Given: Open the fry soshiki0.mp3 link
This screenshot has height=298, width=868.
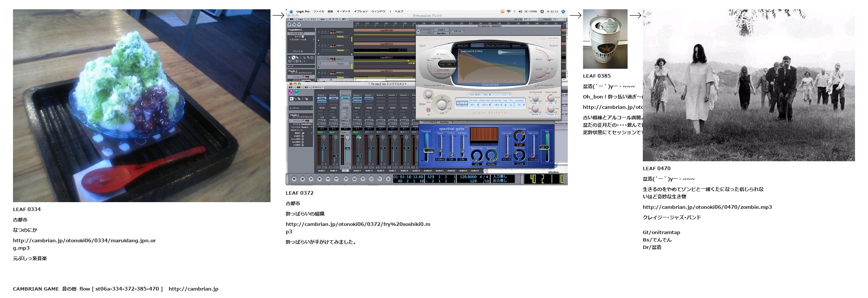Looking at the screenshot, I should pyautogui.click(x=358, y=228).
